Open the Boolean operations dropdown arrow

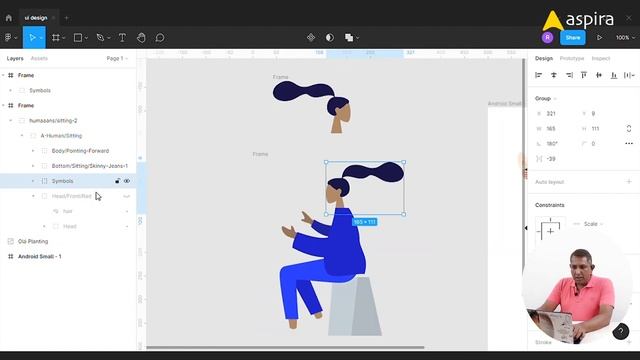358,38
